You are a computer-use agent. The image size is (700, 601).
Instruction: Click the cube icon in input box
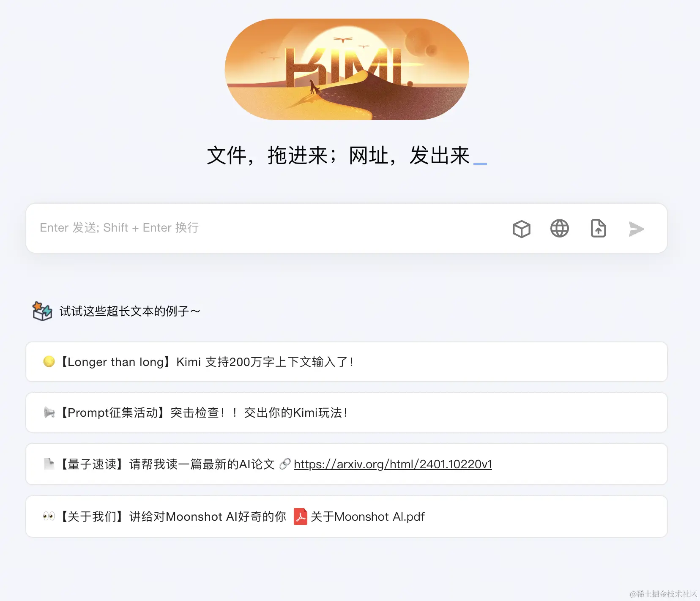(522, 229)
